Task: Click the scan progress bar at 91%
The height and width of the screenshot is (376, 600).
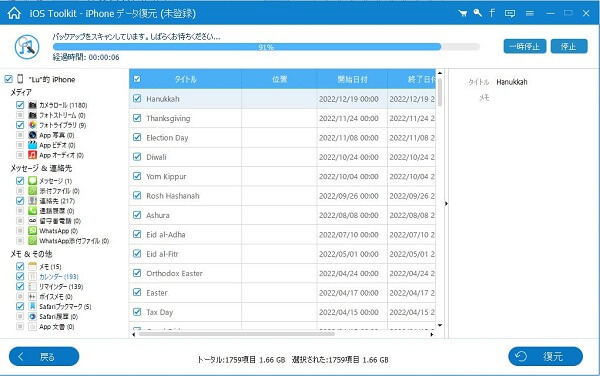Action: point(266,47)
